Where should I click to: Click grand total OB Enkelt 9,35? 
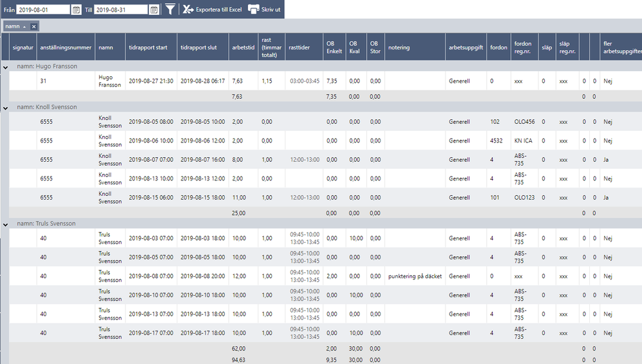point(331,360)
